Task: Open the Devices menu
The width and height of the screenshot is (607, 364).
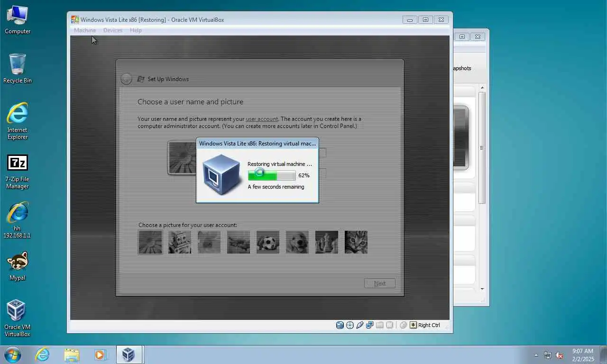Action: click(113, 30)
